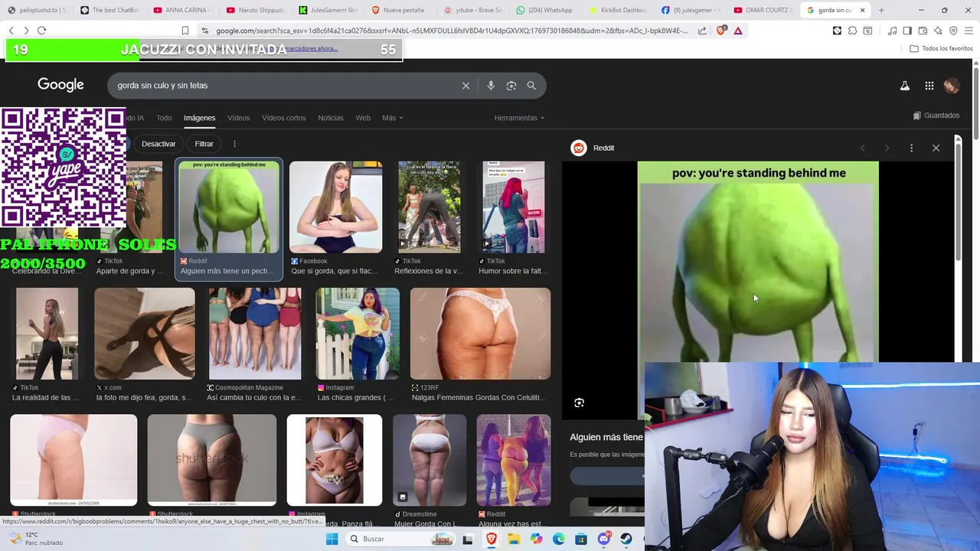Open Discord from taskbar
Screen dimensions: 980x551
[604, 539]
